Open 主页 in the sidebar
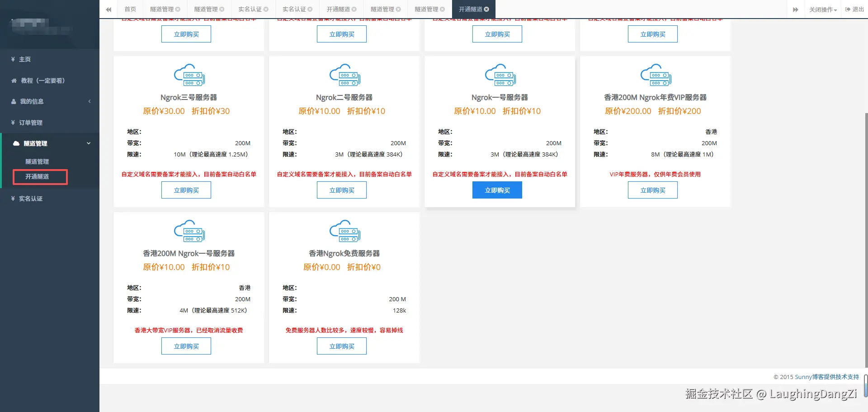Viewport: 868px width, 412px height. 50,59
